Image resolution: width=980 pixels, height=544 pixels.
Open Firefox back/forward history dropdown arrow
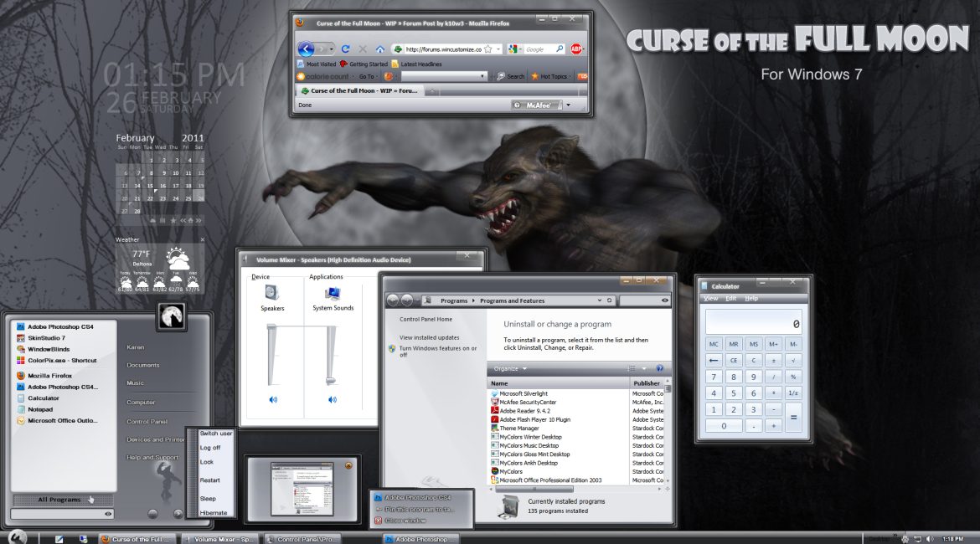tap(331, 49)
